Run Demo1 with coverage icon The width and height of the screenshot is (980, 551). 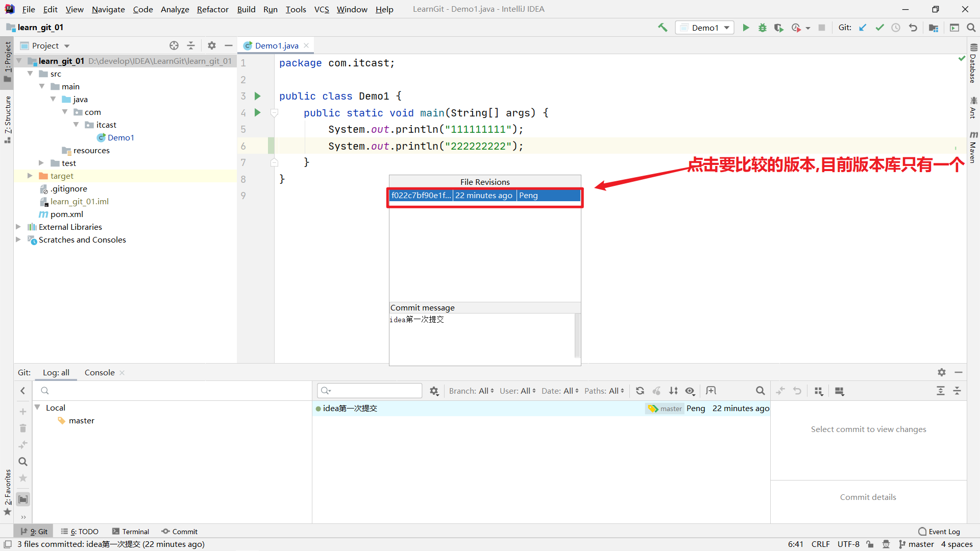[x=778, y=28]
